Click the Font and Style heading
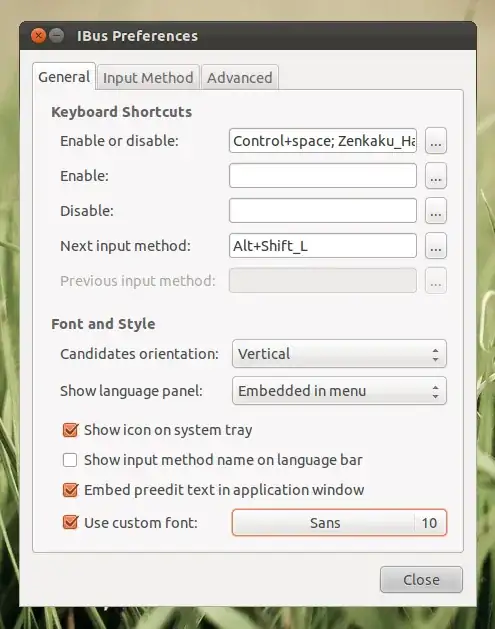The width and height of the screenshot is (495, 629). (103, 324)
